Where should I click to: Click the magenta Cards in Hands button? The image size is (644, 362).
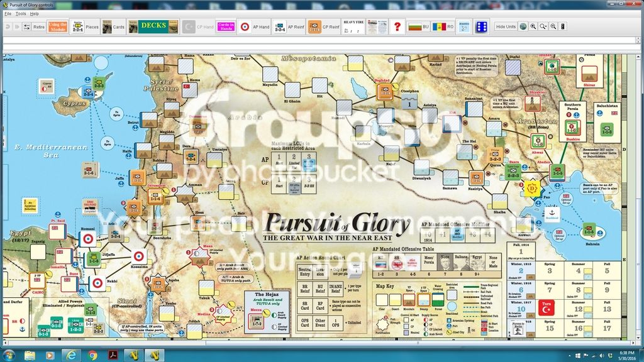226,26
